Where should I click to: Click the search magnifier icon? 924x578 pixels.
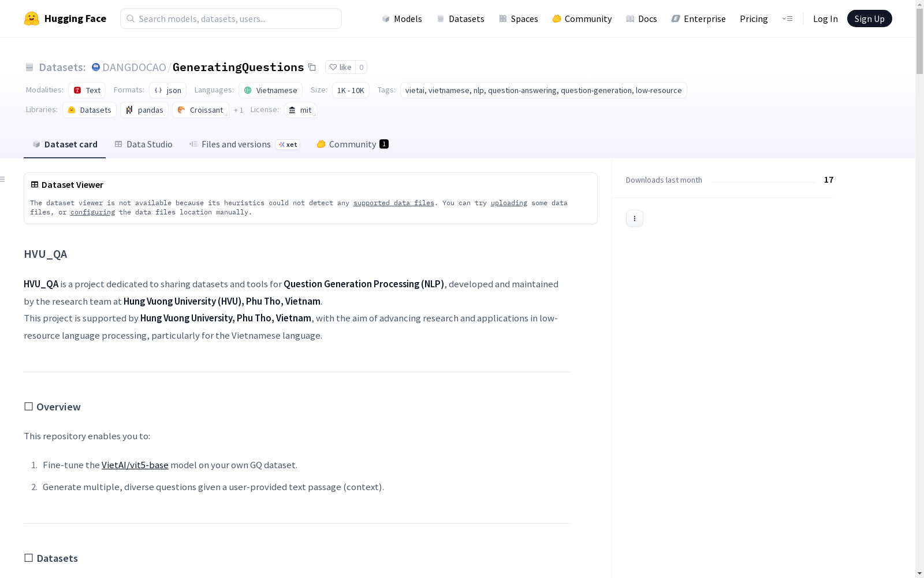click(x=131, y=18)
